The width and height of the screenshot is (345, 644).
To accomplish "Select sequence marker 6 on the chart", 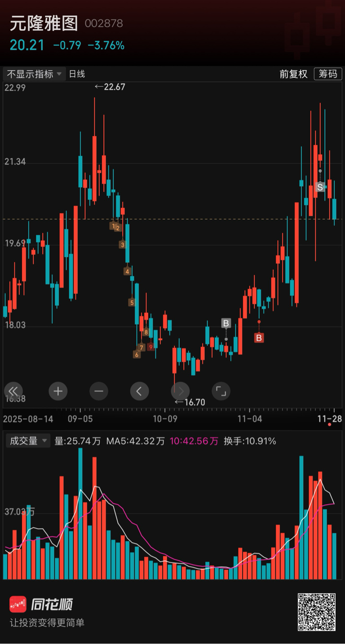I will [137, 354].
